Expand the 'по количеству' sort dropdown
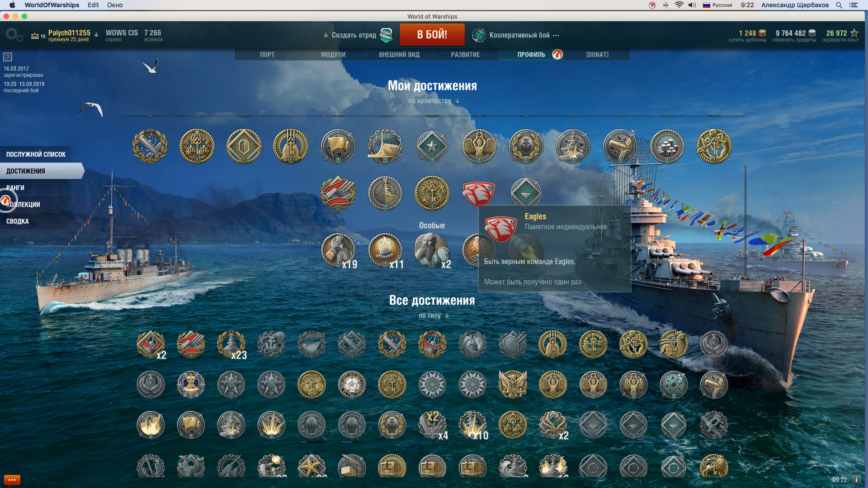868x488 pixels. (434, 101)
